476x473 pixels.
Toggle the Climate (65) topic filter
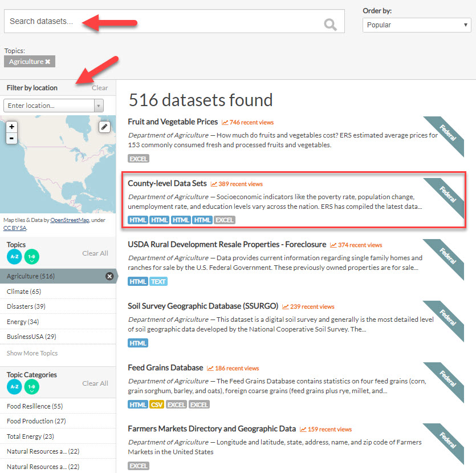coord(23,292)
